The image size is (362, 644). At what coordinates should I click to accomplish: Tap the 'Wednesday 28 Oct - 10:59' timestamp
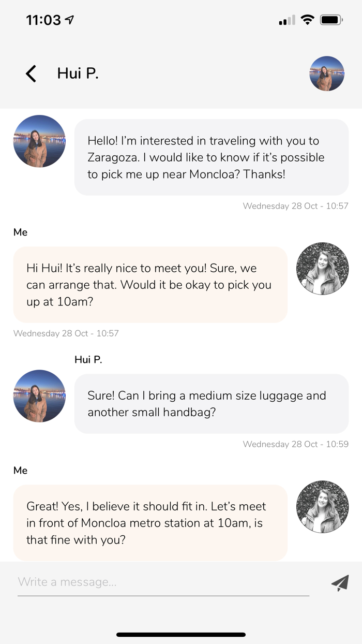tap(297, 444)
